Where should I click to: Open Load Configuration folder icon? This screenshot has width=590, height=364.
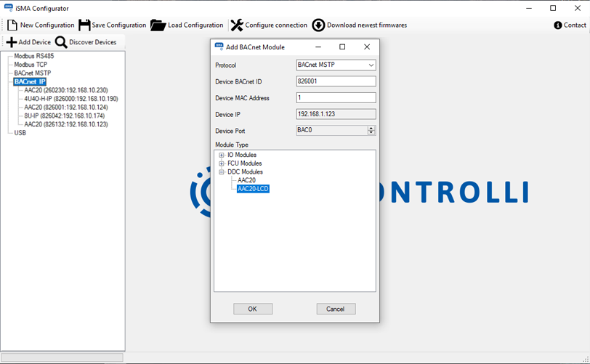(x=158, y=25)
